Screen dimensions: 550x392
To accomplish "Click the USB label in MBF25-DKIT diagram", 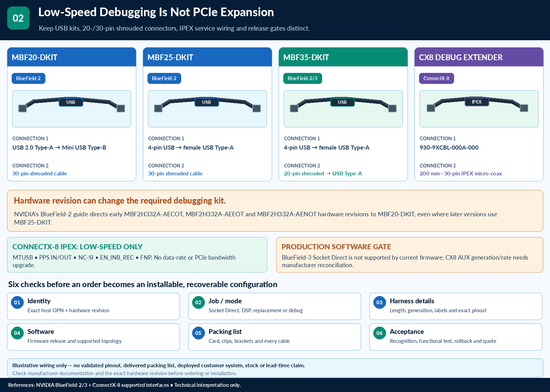I will (207, 102).
